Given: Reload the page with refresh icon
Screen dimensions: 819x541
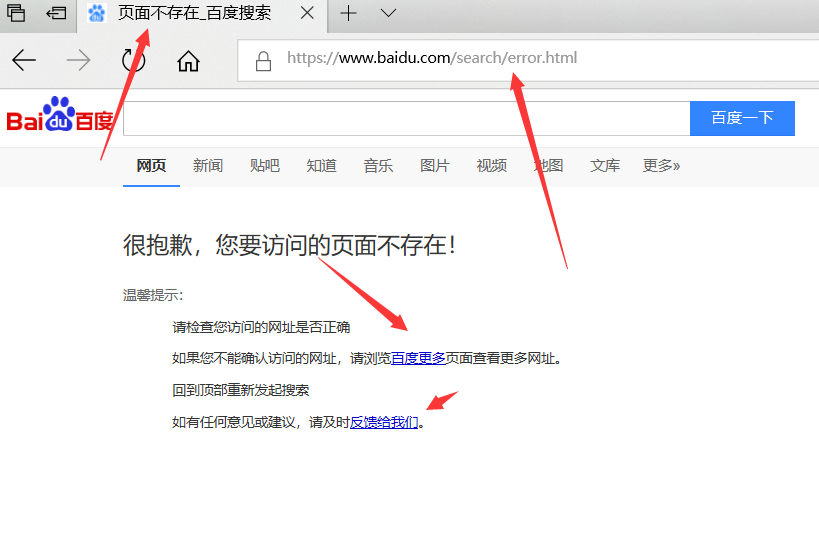Looking at the screenshot, I should pyautogui.click(x=133, y=61).
